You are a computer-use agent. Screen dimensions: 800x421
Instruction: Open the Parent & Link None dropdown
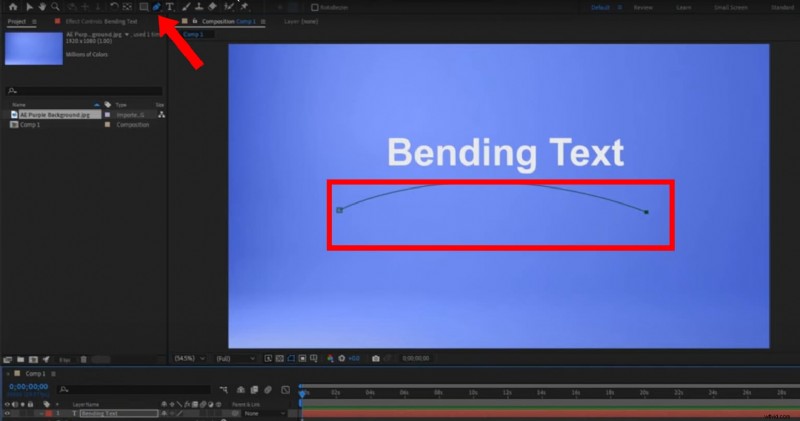264,414
